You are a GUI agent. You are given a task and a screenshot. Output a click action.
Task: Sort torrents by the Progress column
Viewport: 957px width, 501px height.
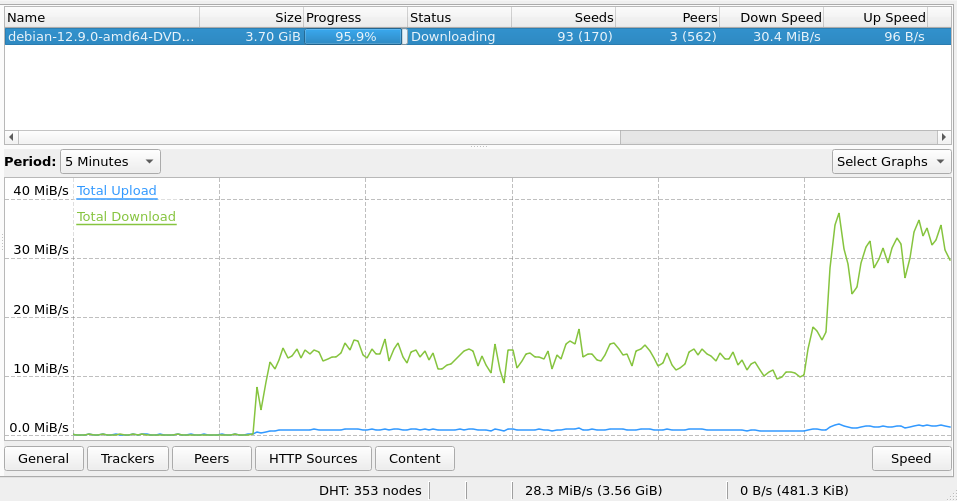[355, 18]
